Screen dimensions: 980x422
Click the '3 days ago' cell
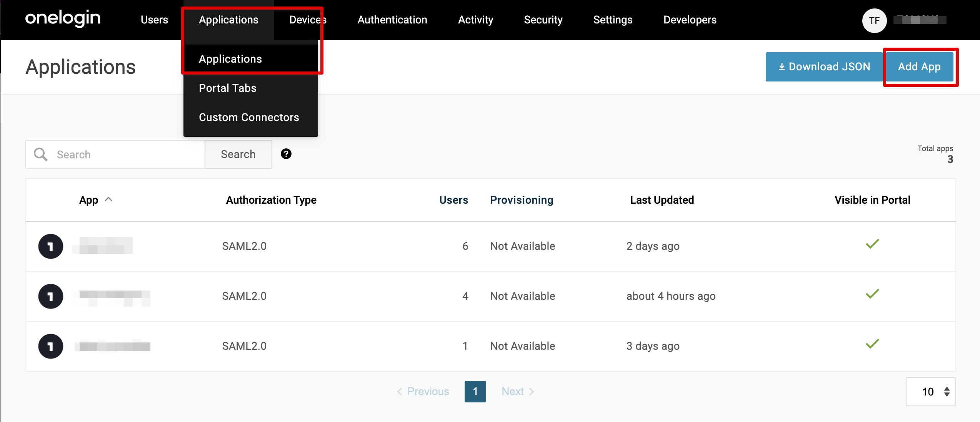[653, 346]
